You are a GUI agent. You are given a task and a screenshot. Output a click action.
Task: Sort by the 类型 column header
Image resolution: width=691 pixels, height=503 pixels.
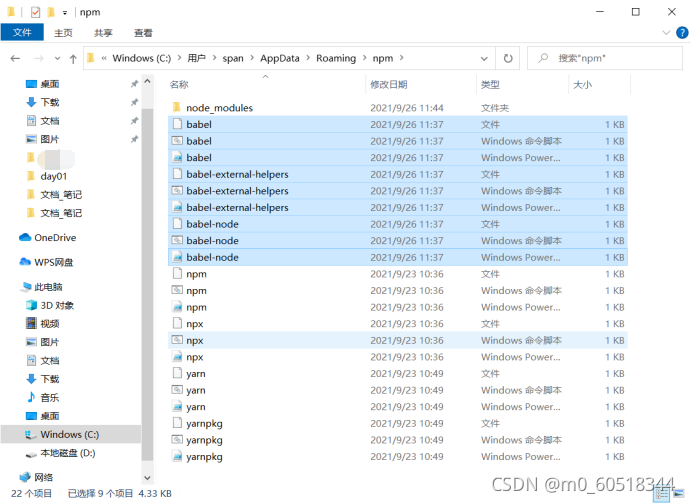pyautogui.click(x=490, y=84)
